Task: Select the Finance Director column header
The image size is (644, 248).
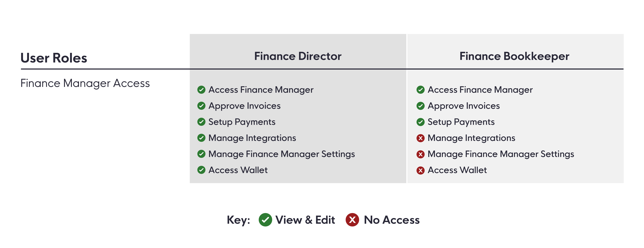Action: point(298,56)
